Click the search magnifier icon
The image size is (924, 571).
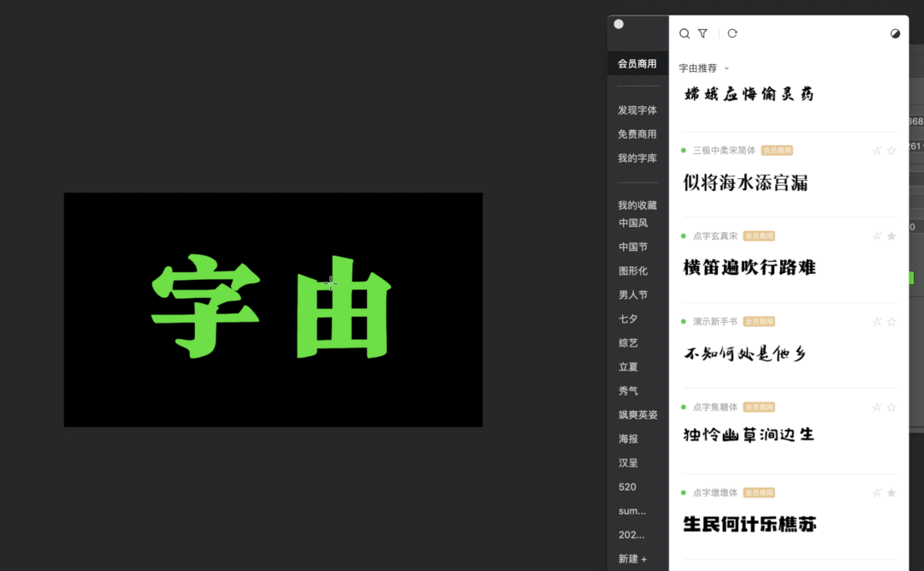684,33
